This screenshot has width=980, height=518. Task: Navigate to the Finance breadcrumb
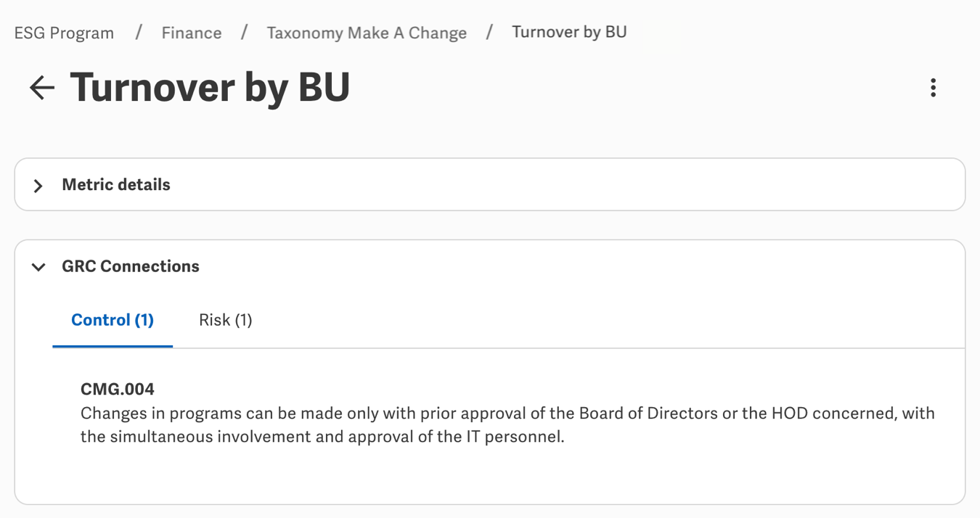click(x=192, y=33)
